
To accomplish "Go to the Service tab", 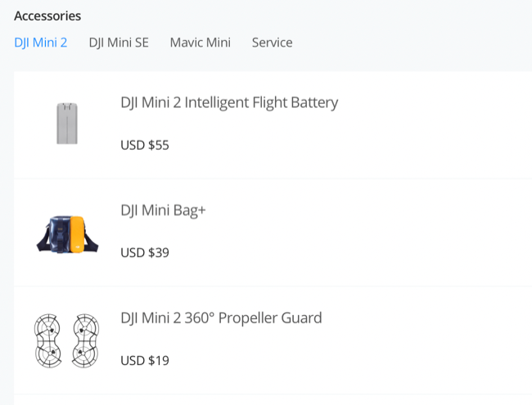I will [x=272, y=43].
